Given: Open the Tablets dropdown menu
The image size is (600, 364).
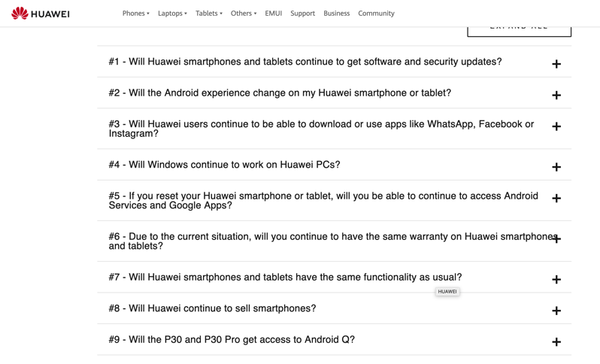Looking at the screenshot, I should coord(208,14).
